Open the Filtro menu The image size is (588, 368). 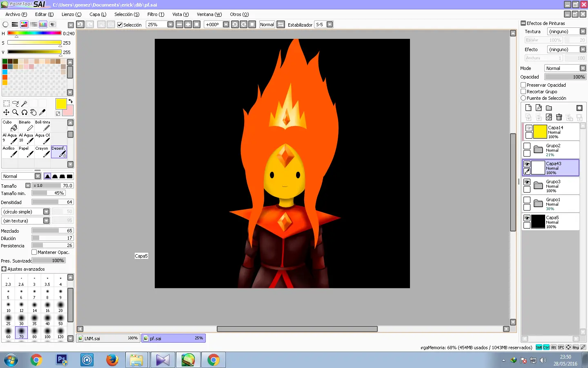click(x=156, y=14)
